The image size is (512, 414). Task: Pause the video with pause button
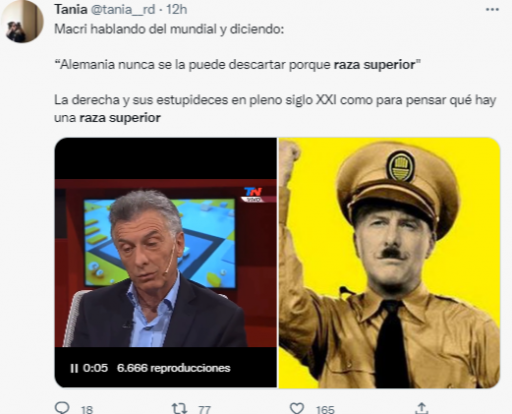click(x=74, y=368)
